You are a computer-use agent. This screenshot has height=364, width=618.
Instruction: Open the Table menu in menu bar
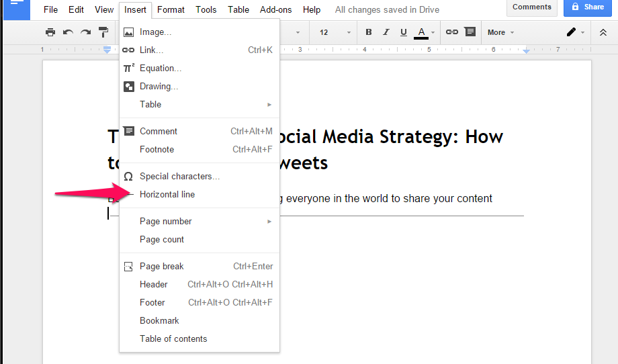tap(238, 10)
